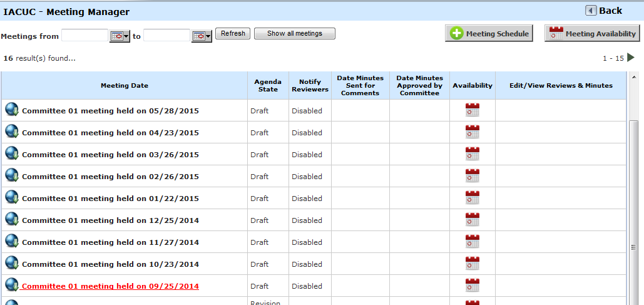Viewport: 644px width, 305px height.
Task: Open globe icon for 10/23/2014 meeting
Action: pos(12,262)
